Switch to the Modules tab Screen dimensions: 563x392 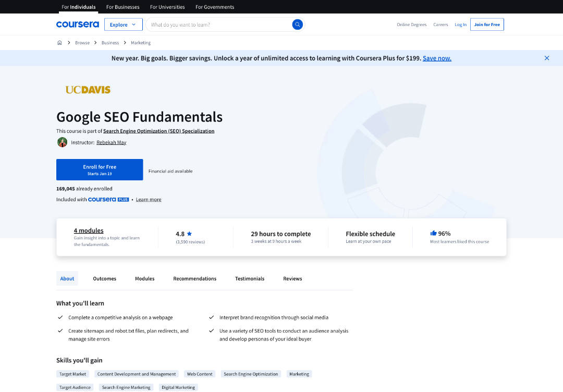tap(144, 278)
